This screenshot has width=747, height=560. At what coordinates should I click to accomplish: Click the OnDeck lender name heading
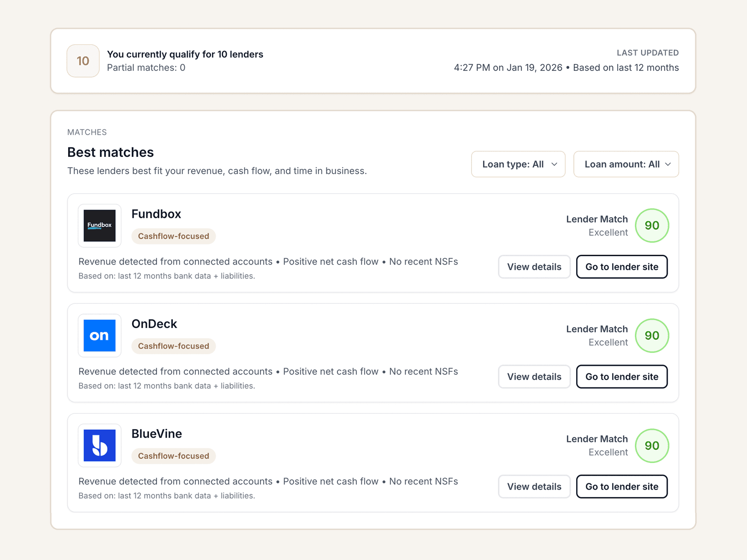click(x=154, y=324)
